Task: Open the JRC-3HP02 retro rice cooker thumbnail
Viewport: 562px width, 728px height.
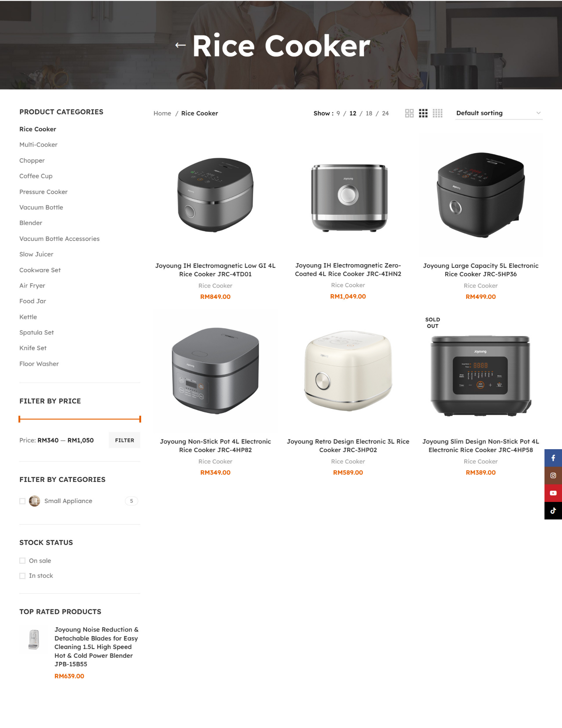Action: coord(348,371)
